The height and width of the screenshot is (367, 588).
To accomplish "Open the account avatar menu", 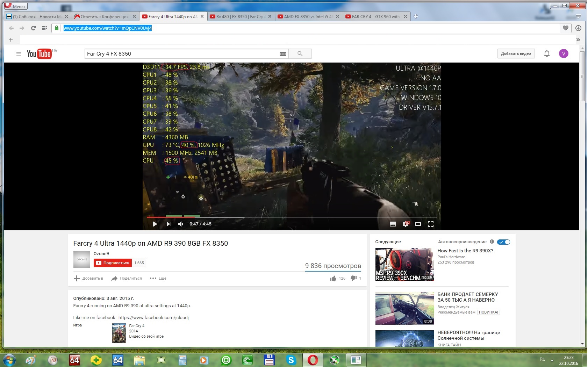I will 564,53.
